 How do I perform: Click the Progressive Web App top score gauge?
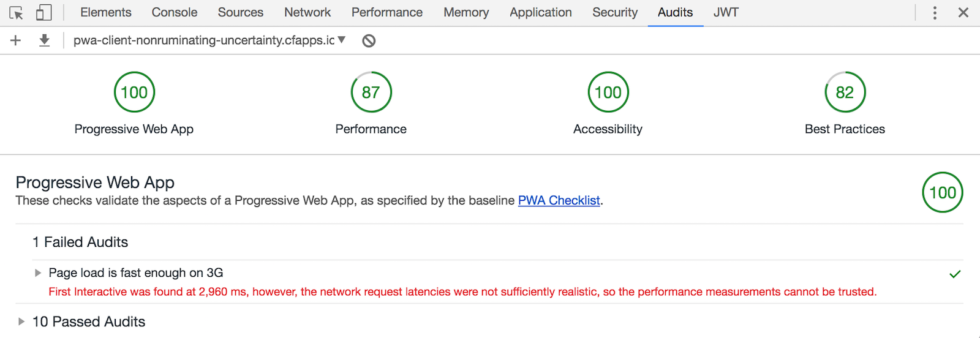click(134, 92)
